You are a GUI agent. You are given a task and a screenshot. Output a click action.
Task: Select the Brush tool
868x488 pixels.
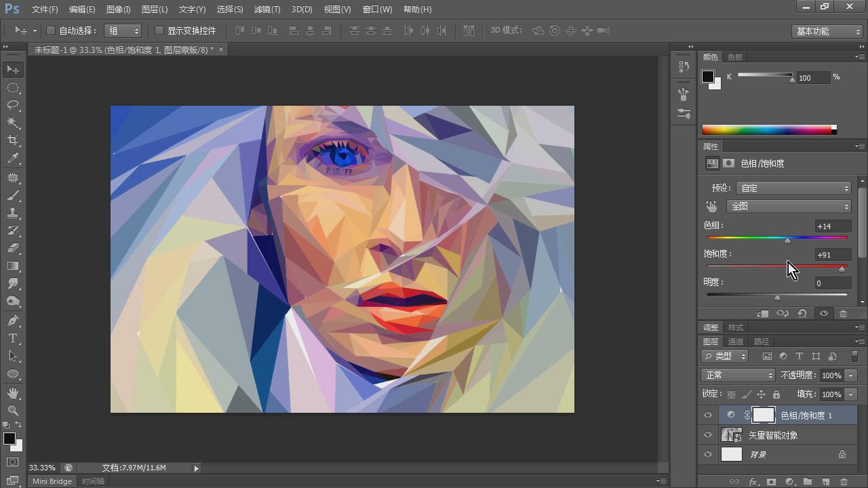[x=13, y=195]
